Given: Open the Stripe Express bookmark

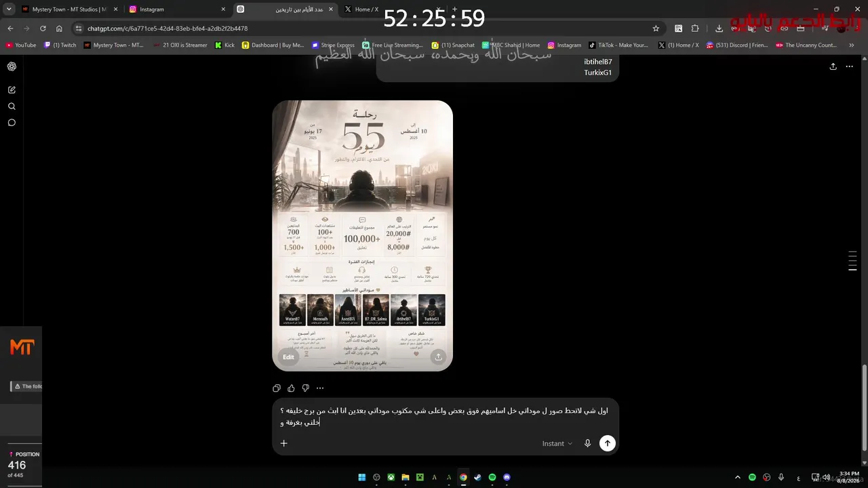Looking at the screenshot, I should click(334, 45).
